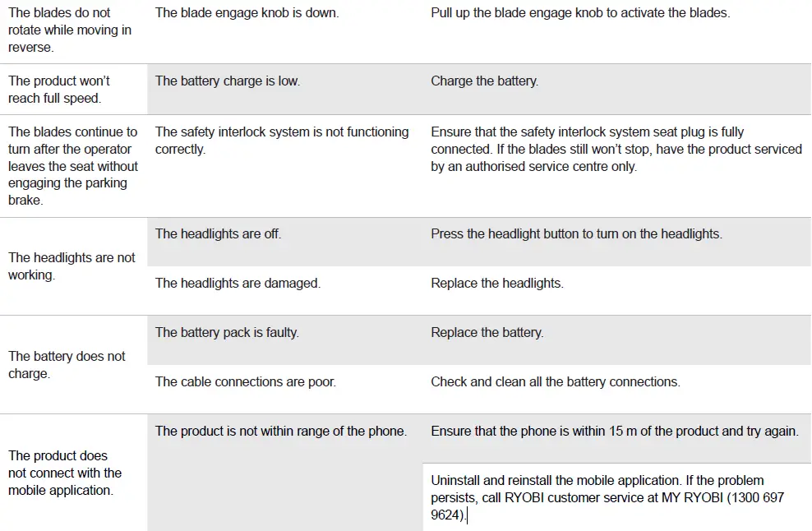Click the "blades do not rotate" problem cell
This screenshot has height=531, width=812.
(x=70, y=30)
